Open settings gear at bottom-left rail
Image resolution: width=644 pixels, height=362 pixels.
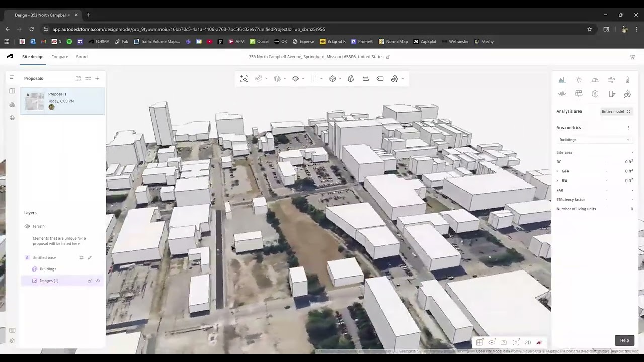click(x=12, y=341)
